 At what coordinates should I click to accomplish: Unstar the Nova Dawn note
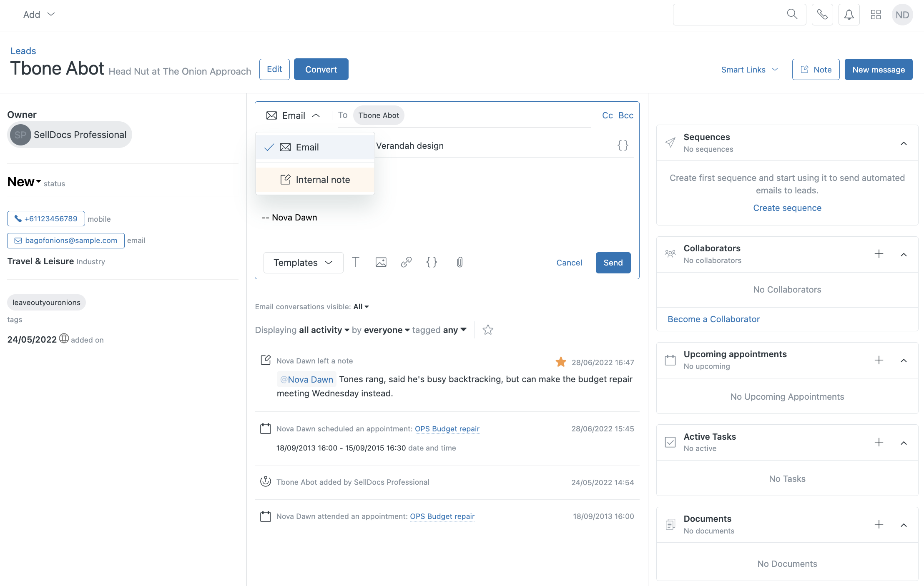pyautogui.click(x=561, y=362)
